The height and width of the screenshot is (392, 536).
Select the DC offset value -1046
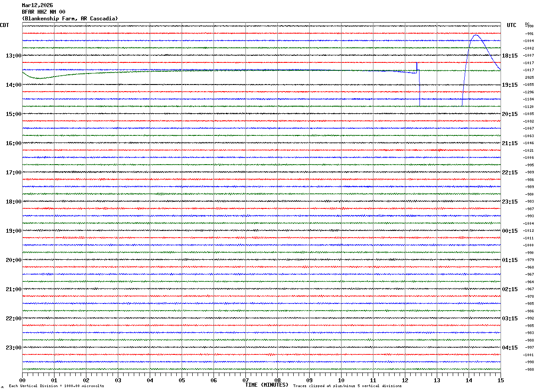(529, 143)
